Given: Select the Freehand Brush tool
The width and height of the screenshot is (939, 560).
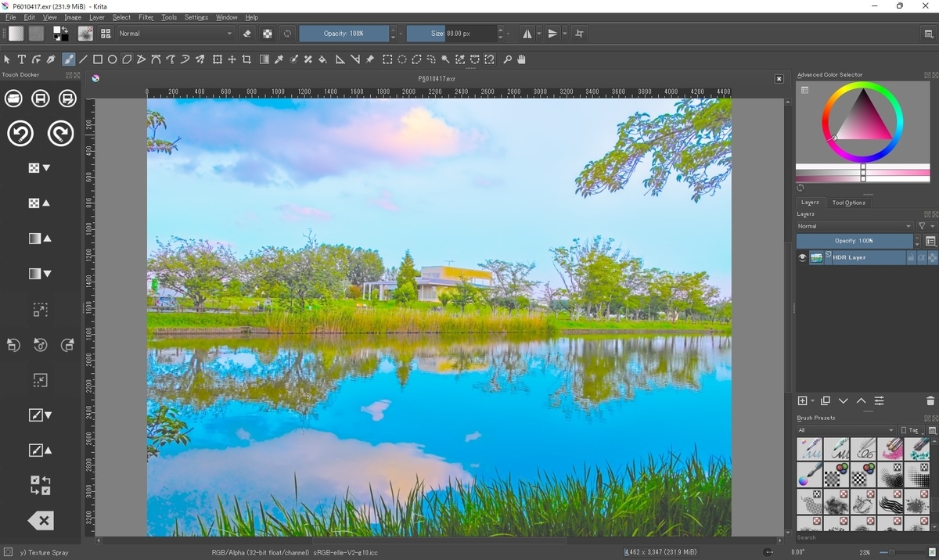Looking at the screenshot, I should 69,59.
